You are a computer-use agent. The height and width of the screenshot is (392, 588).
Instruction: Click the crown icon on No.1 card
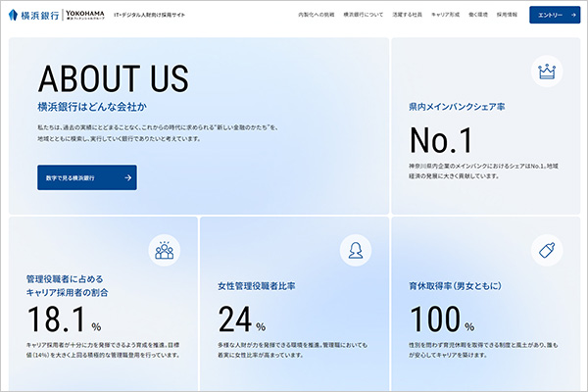547,72
